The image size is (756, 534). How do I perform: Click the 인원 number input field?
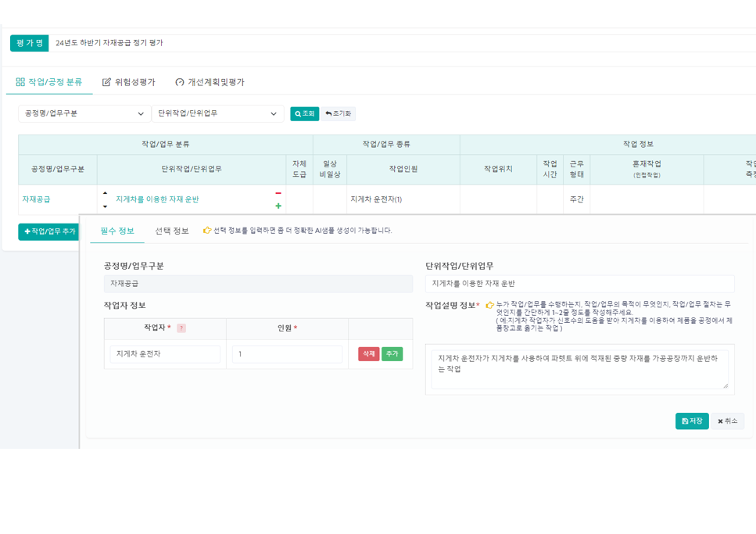pos(287,354)
